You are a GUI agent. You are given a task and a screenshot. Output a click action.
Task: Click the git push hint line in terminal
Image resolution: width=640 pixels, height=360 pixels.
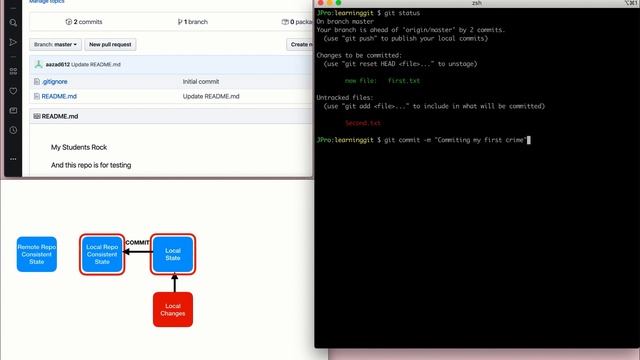(x=406, y=38)
